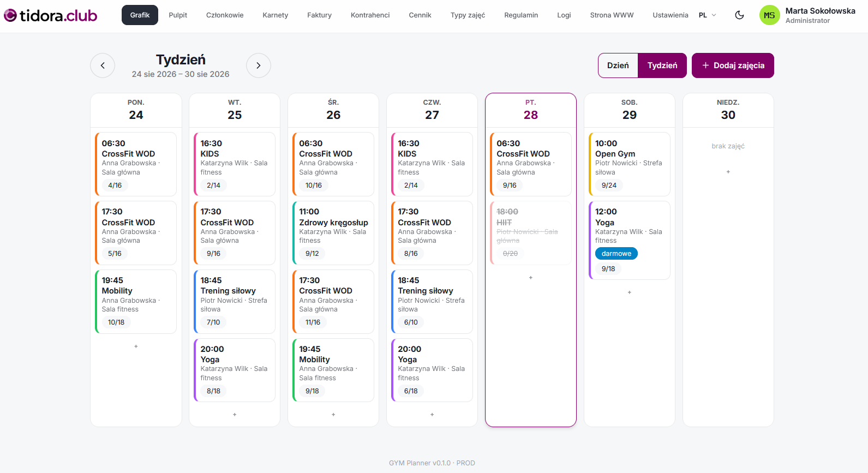Open the MS user avatar
The height and width of the screenshot is (473, 868).
(x=769, y=15)
